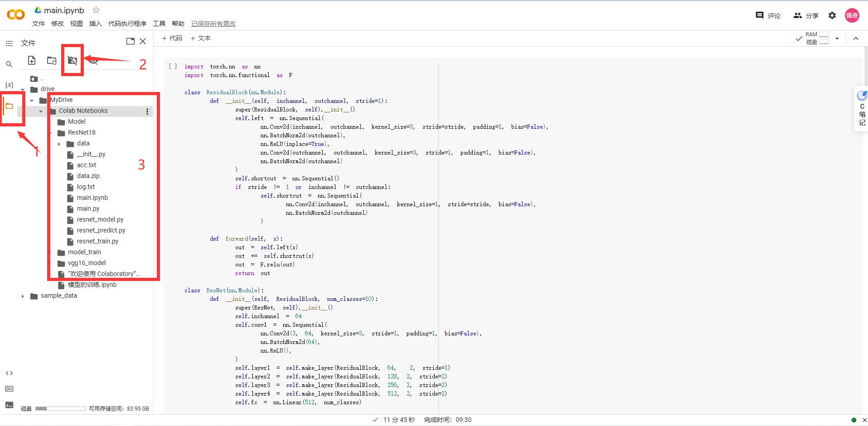Image resolution: width=868 pixels, height=426 pixels.
Task: Click the 分享 share button
Action: point(806,15)
